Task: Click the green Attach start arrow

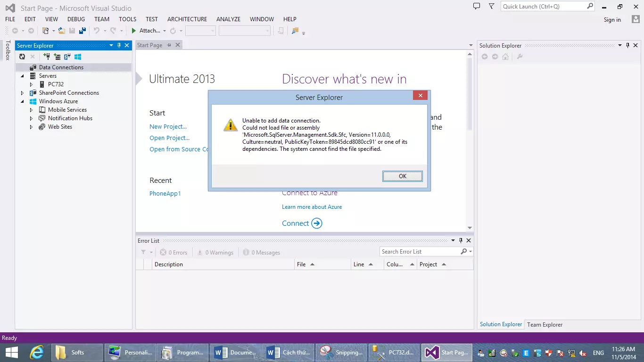Action: click(134, 31)
